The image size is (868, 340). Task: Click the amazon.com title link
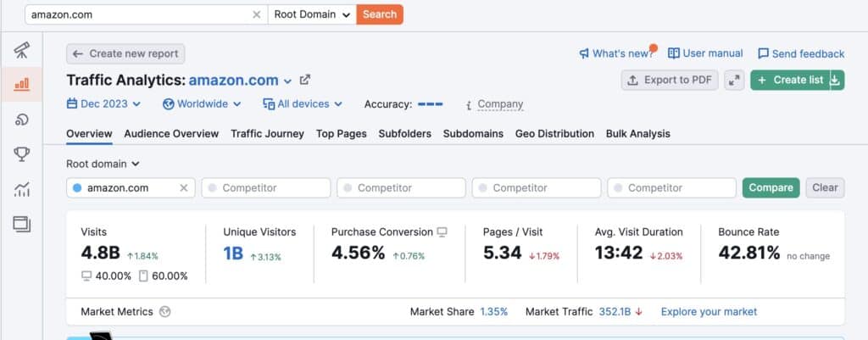click(x=234, y=81)
